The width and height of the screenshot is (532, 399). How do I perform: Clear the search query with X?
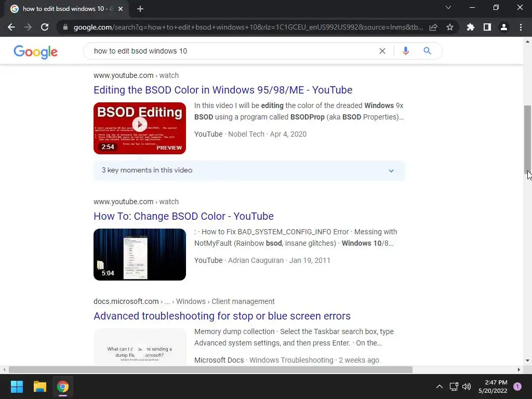[382, 51]
